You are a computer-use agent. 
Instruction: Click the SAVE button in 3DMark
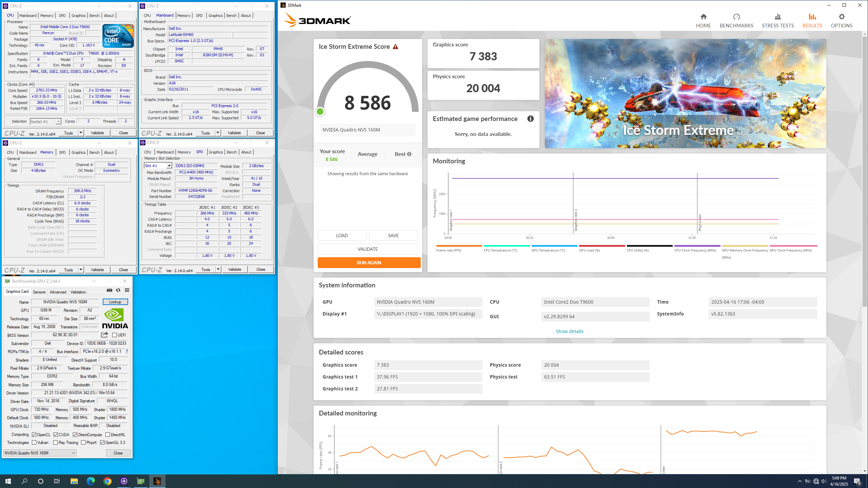coord(393,236)
